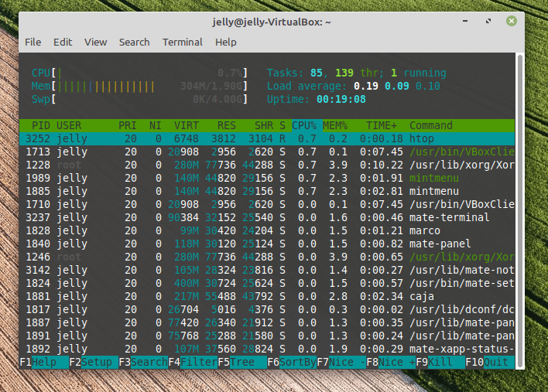
Task: Sort by PRI column header
Action: 128,125
